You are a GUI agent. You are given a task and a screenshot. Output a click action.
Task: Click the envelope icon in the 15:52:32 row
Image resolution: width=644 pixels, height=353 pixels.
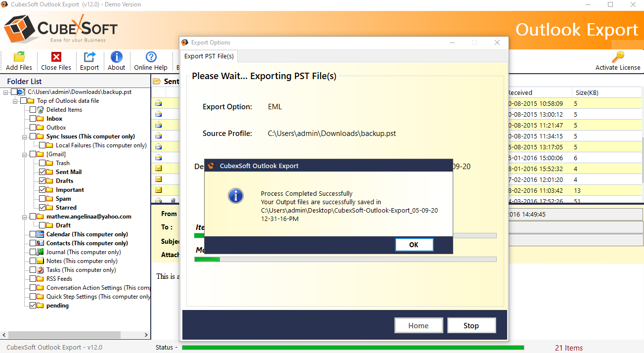click(x=159, y=169)
